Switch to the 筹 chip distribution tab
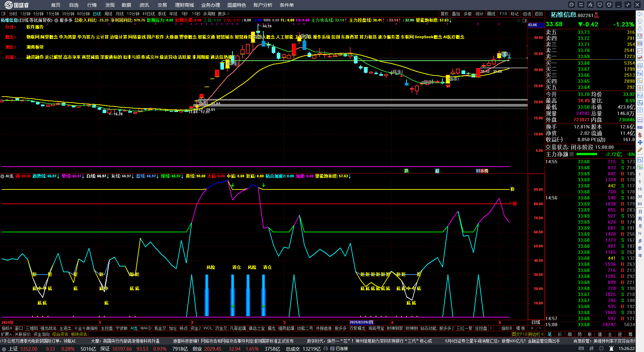 coord(631,334)
